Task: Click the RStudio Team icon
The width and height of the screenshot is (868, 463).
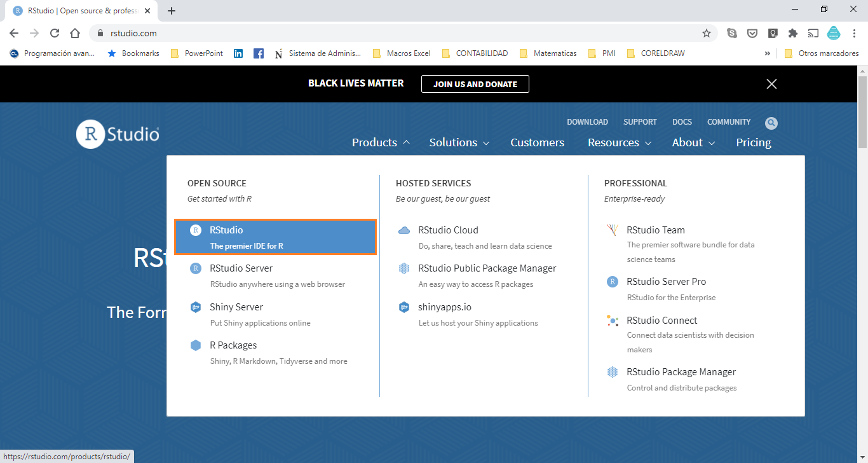Action: click(x=612, y=230)
